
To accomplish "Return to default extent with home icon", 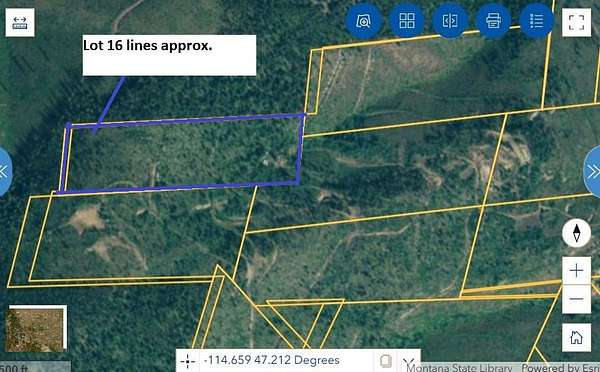I will click(576, 337).
